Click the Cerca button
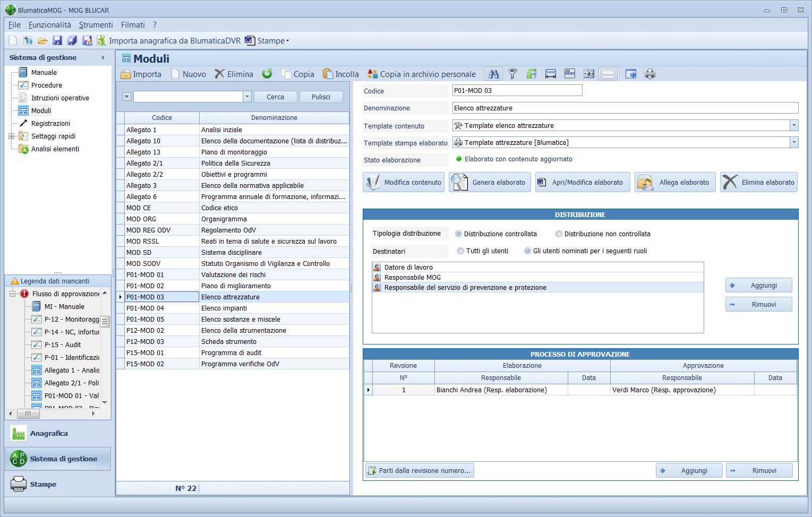812x517 pixels. (275, 97)
